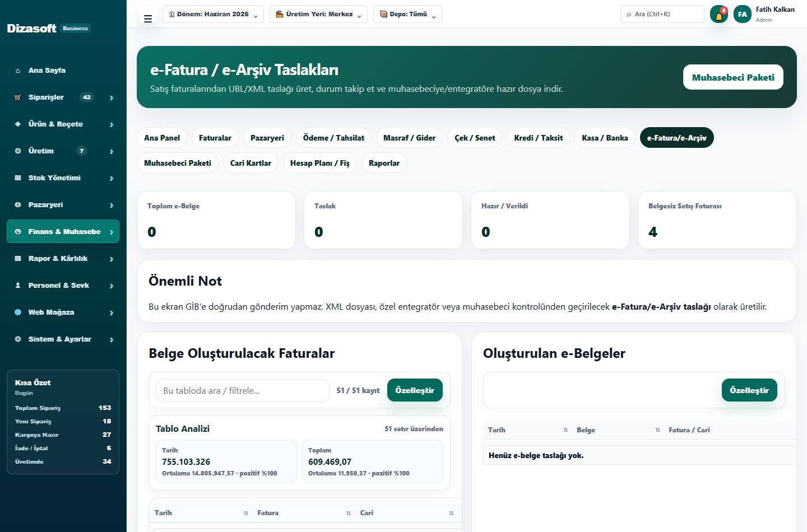Open the Üretim Yeri: Merkez dropdown
The image size is (807, 532).
[318, 14]
